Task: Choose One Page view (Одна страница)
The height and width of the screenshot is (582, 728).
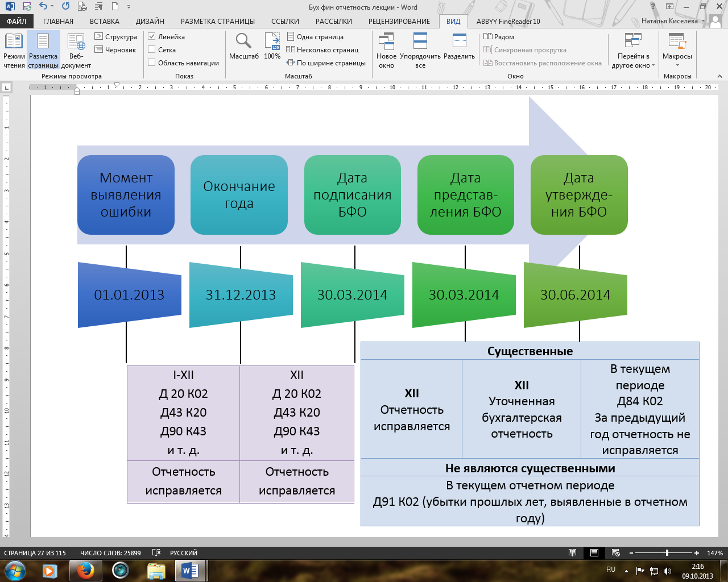Action: [315, 37]
